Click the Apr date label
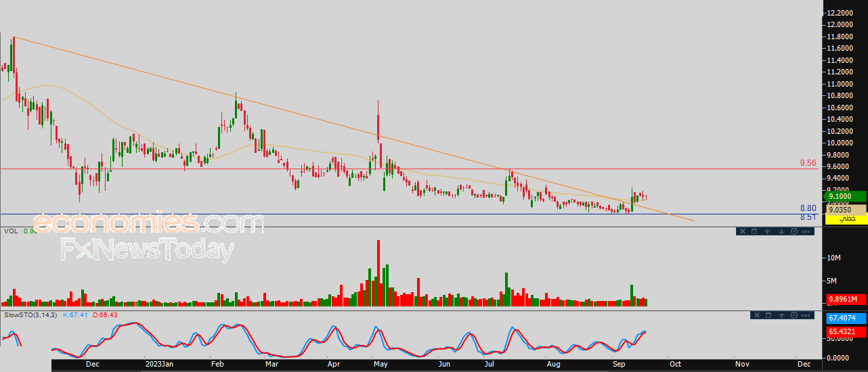Screen dimensions: 868x372 point(334,364)
